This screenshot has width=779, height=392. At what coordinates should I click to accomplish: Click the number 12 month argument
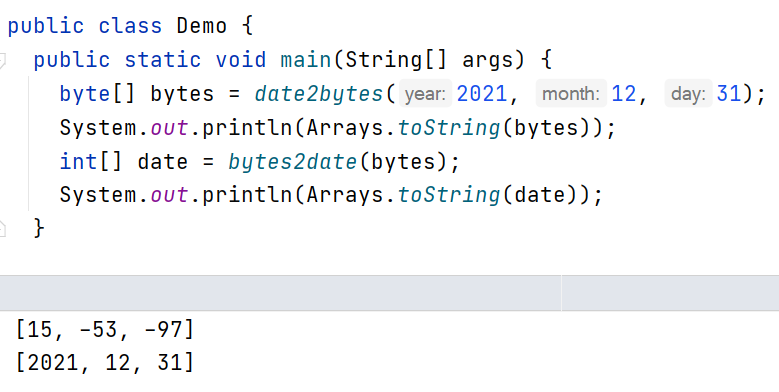pos(624,94)
